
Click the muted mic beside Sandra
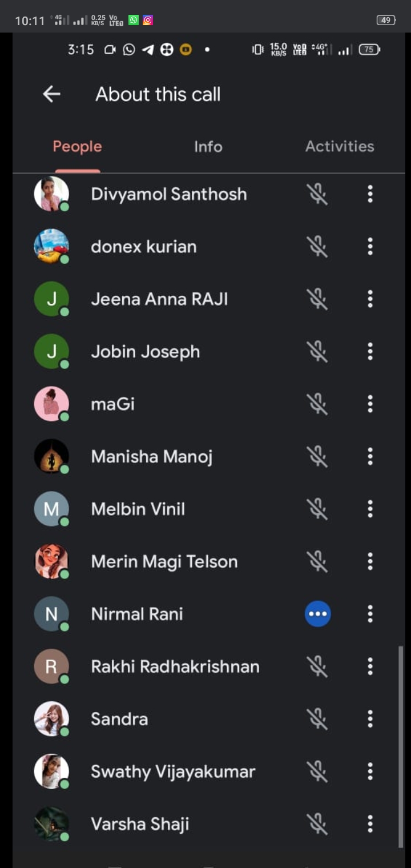[x=317, y=719]
